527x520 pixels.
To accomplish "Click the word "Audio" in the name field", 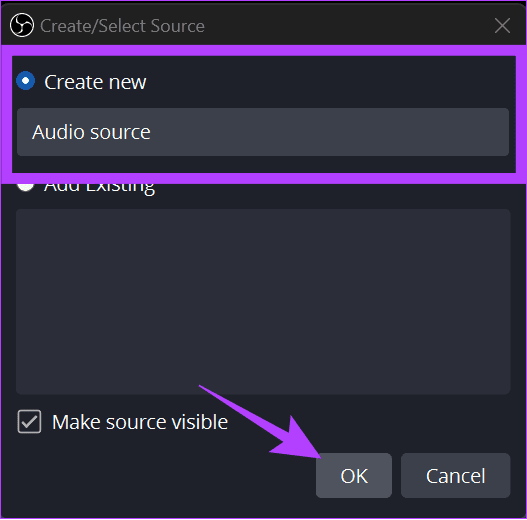I will pyautogui.click(x=58, y=132).
